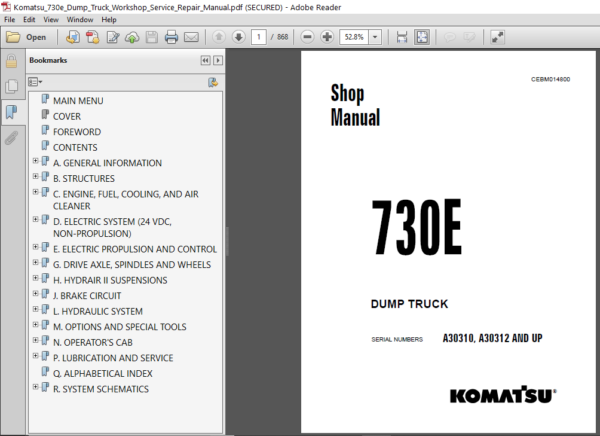The image size is (600, 436).
Task: Zoom out with the minus button
Action: point(307,37)
